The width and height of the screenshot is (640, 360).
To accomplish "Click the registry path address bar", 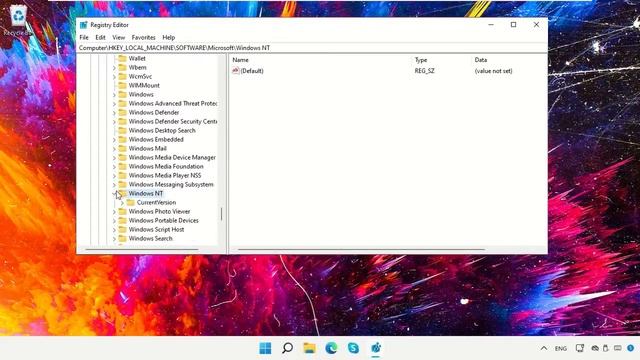I will click(x=312, y=48).
